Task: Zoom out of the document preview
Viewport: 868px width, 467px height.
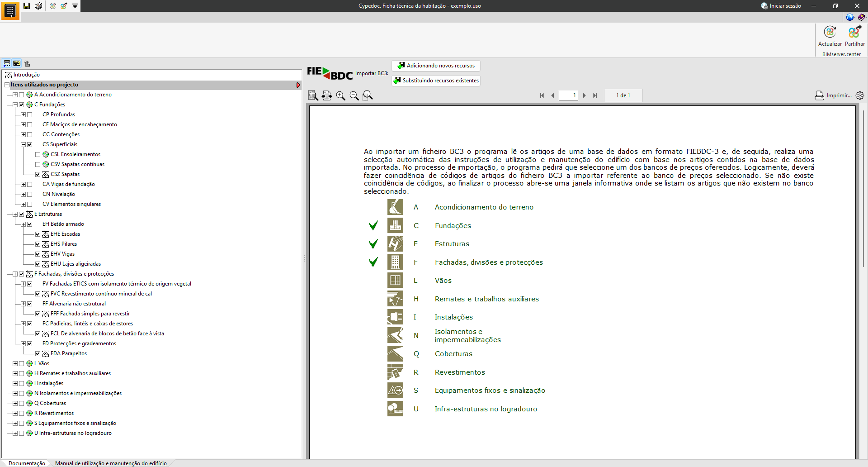Action: (x=354, y=95)
